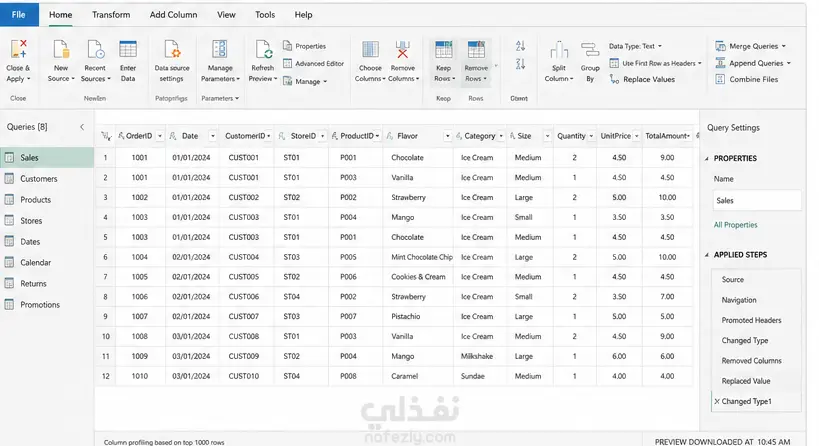Open the Category column filter dropdown
Screen dimensions: 819x446
pyautogui.click(x=501, y=136)
